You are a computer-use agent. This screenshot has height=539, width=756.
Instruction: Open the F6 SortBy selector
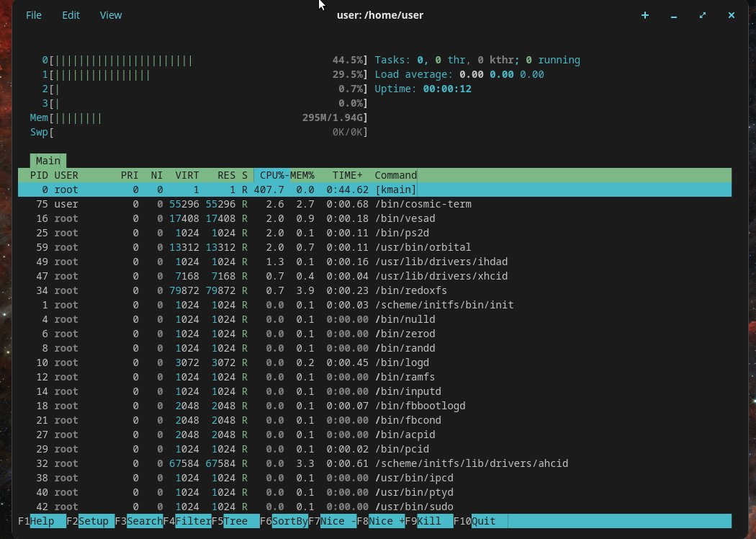284,521
